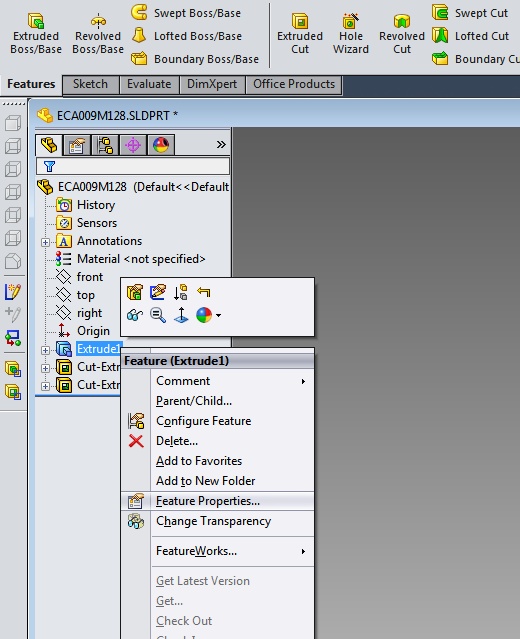Click Rollback arrow icon in popup toolbar
520x639 pixels.
click(x=204, y=293)
